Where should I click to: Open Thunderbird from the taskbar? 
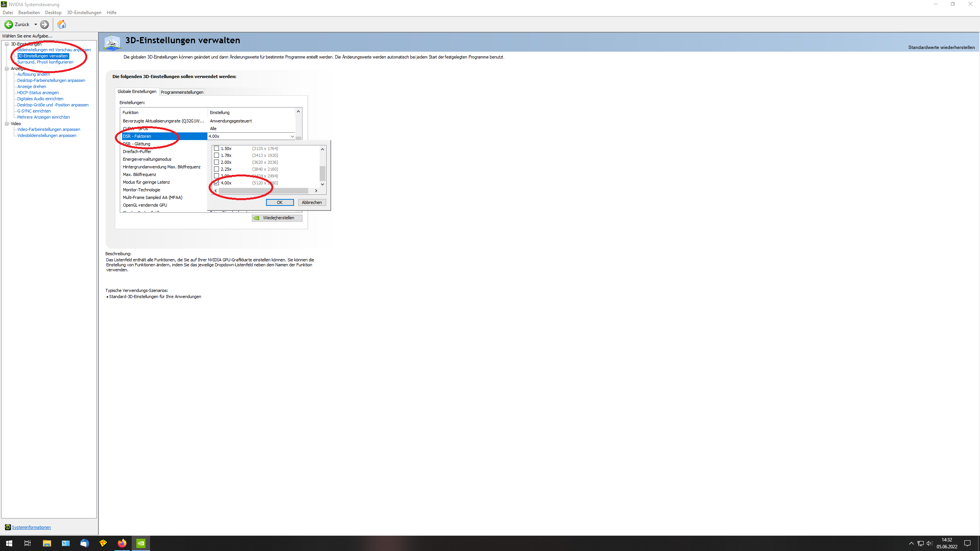(84, 543)
